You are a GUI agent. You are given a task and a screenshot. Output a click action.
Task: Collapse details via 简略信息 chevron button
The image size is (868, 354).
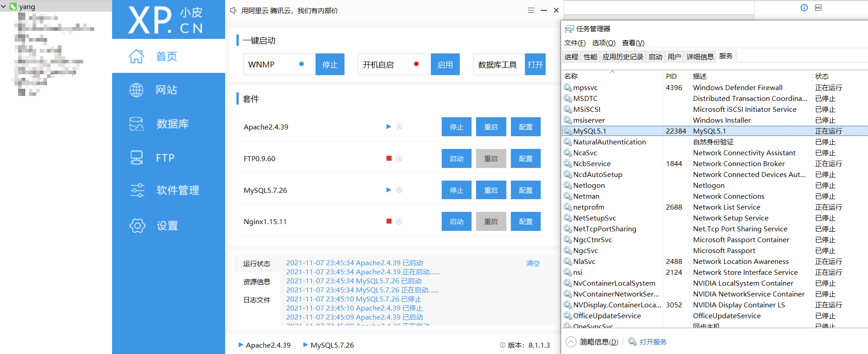tap(571, 342)
